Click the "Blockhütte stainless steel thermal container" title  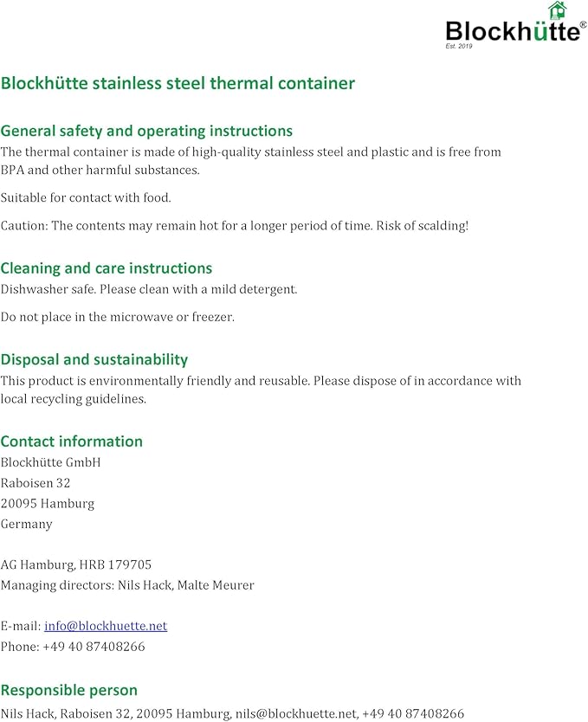click(178, 84)
